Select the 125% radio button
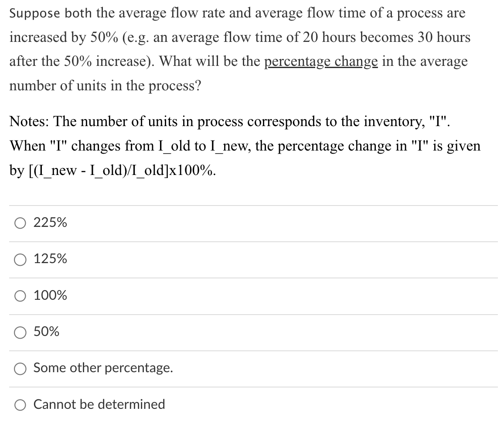 pyautogui.click(x=20, y=260)
